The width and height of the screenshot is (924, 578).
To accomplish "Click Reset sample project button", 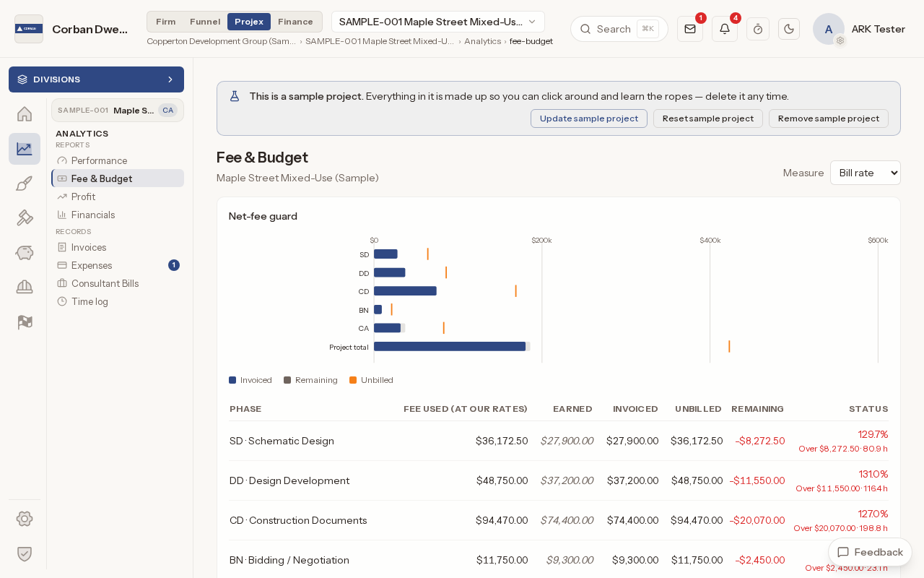I will click(x=708, y=118).
